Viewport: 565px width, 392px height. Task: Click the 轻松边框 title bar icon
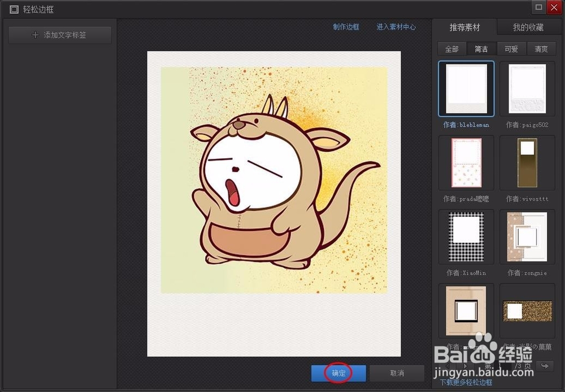tap(14, 10)
